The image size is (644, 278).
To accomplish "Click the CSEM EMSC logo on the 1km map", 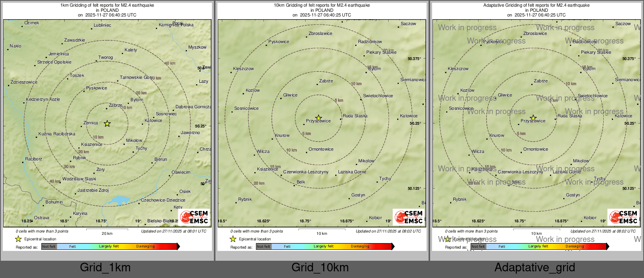I will (x=194, y=217).
